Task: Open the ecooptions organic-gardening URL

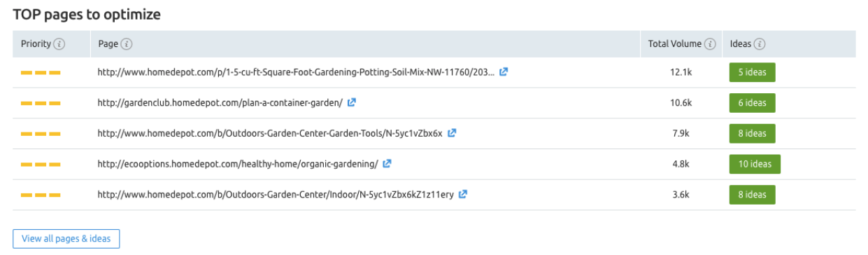Action: [238, 164]
